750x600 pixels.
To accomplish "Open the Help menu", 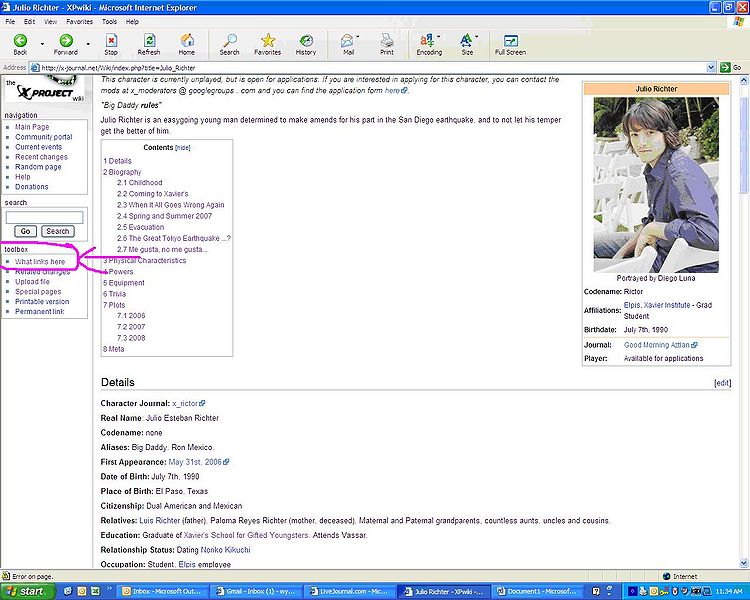I will point(132,22).
